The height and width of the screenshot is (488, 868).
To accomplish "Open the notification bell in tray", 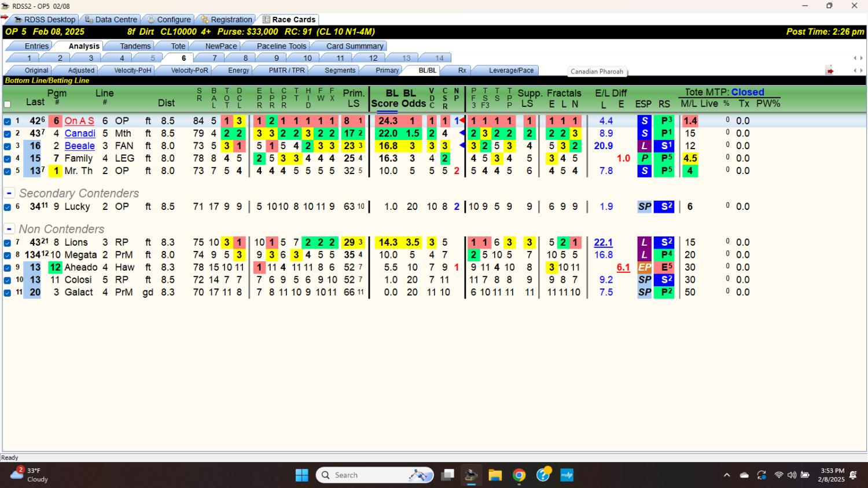I will point(853,475).
